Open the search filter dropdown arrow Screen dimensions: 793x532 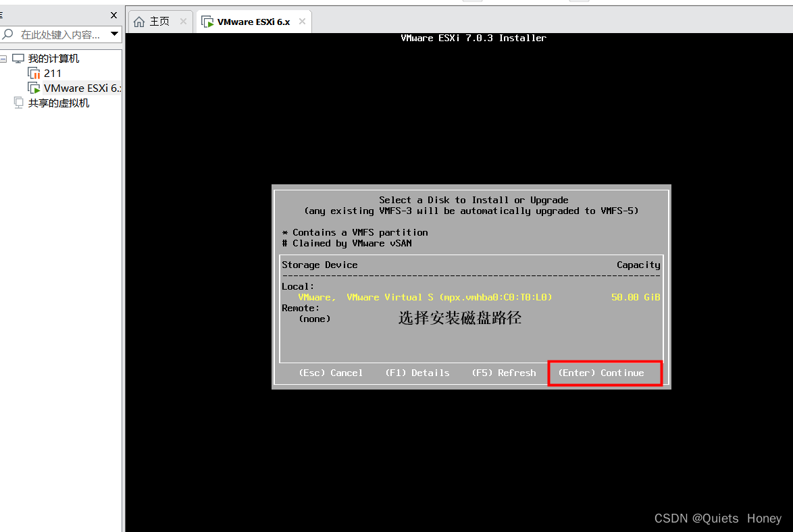pyautogui.click(x=114, y=34)
